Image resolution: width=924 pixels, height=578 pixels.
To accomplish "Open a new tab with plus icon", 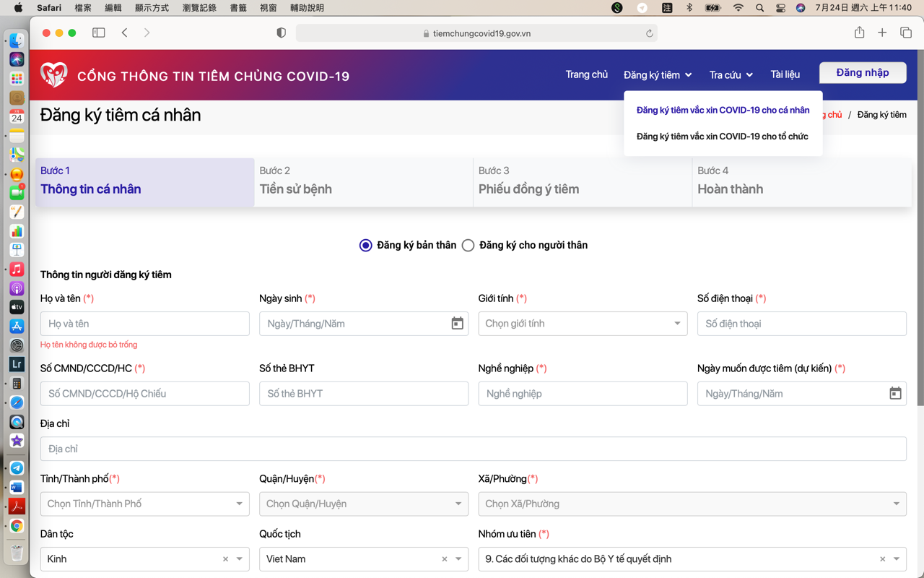I will (x=882, y=33).
